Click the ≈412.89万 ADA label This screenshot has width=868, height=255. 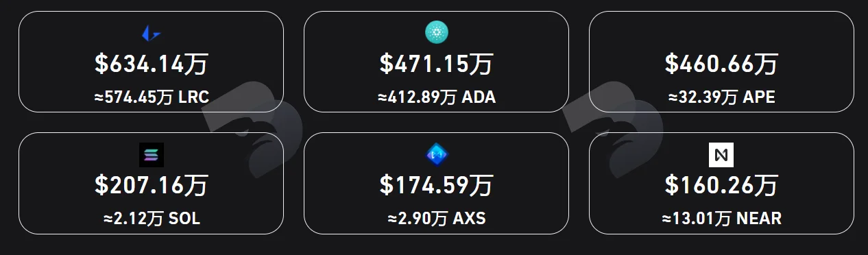(436, 98)
